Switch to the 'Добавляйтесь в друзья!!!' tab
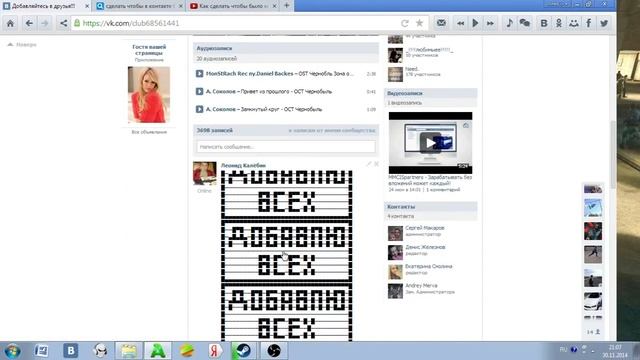 coord(43,6)
